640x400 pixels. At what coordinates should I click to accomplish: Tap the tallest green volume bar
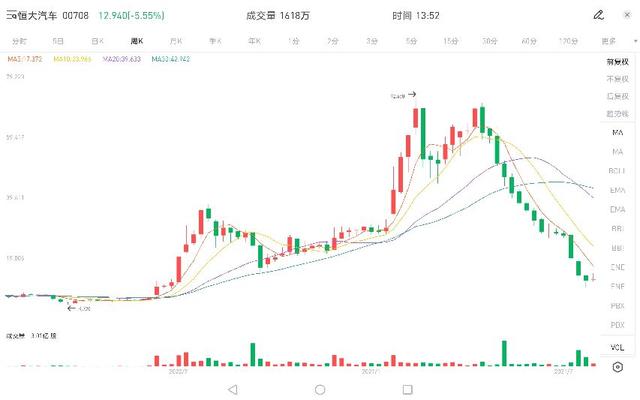pyautogui.click(x=504, y=354)
